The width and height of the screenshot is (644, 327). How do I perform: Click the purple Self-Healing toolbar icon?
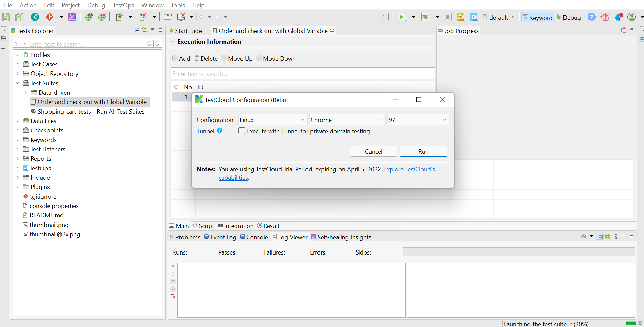tap(72, 17)
